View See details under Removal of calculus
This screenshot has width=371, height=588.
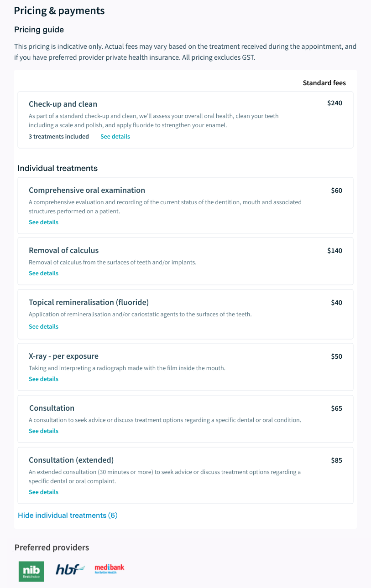[43, 273]
